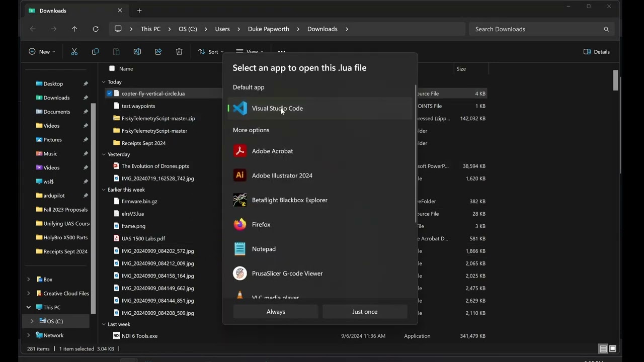
Task: Delete the selected file
Action: (179, 52)
